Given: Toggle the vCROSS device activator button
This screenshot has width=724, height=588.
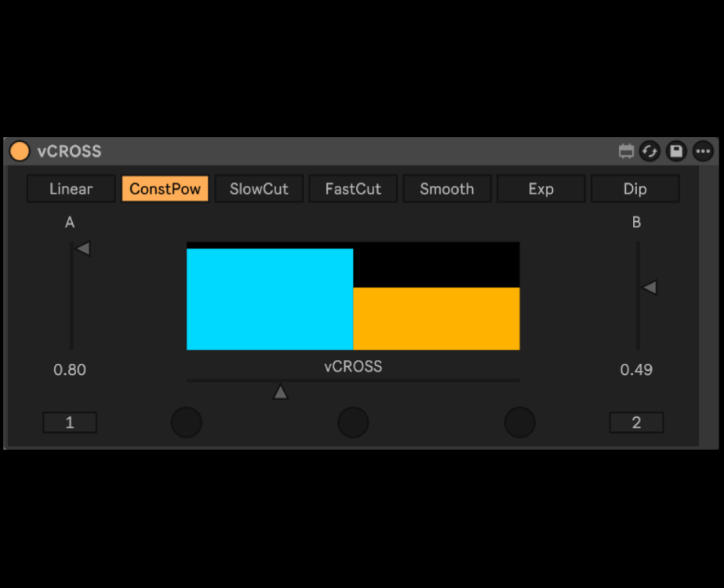Looking at the screenshot, I should coord(20,151).
